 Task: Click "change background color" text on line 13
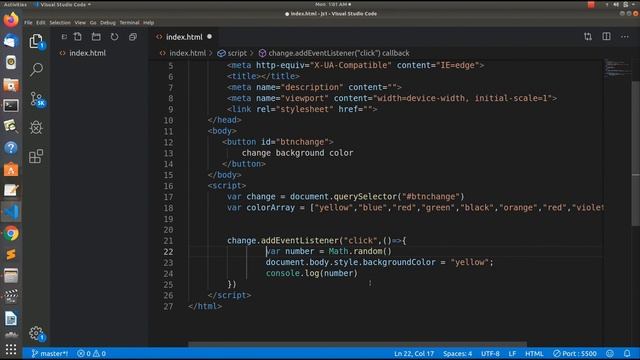coord(297,153)
